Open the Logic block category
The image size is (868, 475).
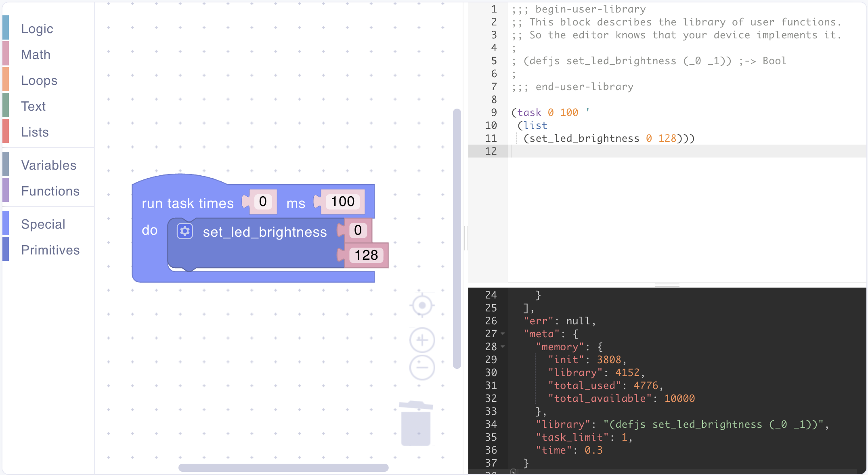pos(37,29)
